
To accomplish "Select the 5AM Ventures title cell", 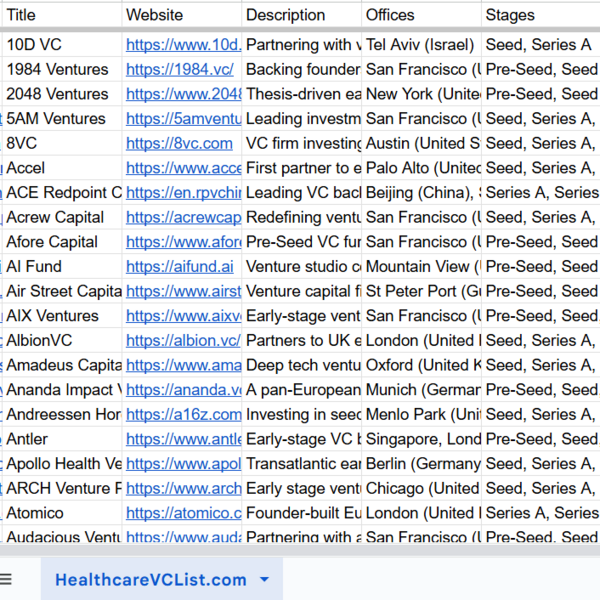I will [x=62, y=119].
